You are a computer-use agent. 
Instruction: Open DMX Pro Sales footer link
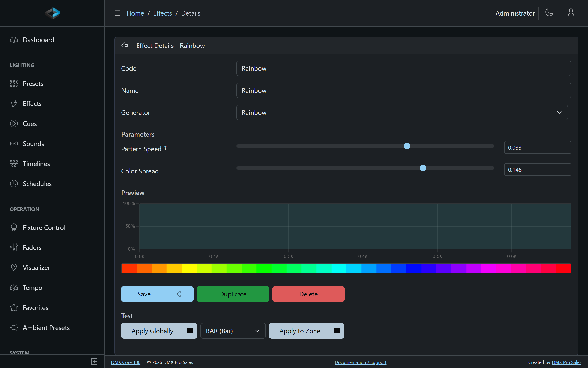tap(567, 362)
